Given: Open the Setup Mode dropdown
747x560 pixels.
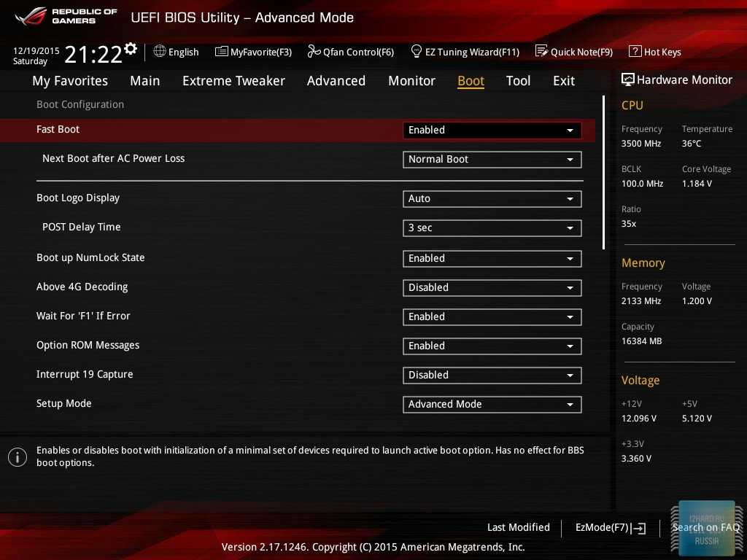Looking at the screenshot, I should tap(492, 405).
